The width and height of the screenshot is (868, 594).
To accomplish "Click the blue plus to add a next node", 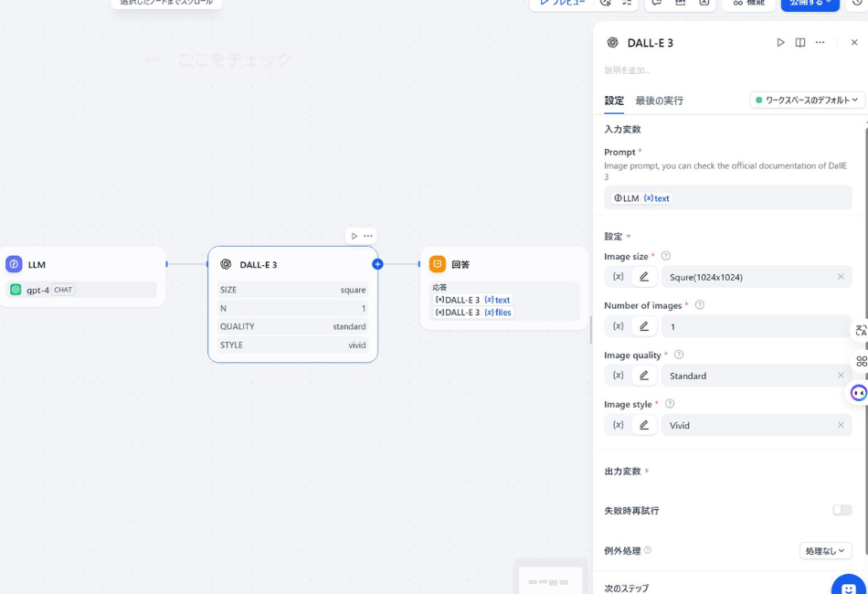I will [x=376, y=263].
